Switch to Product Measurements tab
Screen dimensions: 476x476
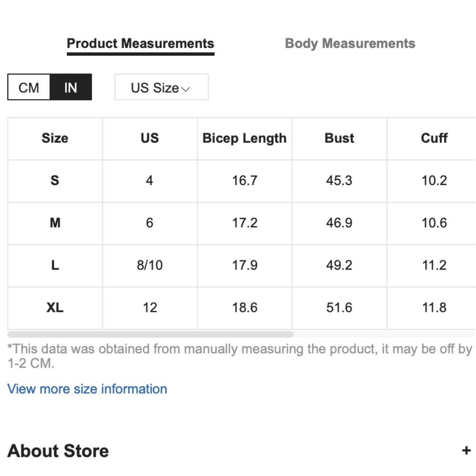[x=140, y=44]
